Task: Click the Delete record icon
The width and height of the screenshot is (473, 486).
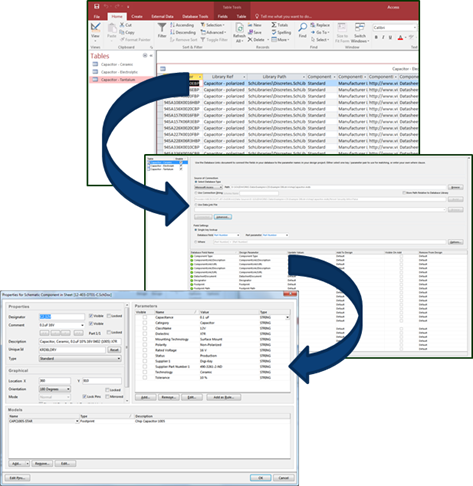Action: (250, 40)
